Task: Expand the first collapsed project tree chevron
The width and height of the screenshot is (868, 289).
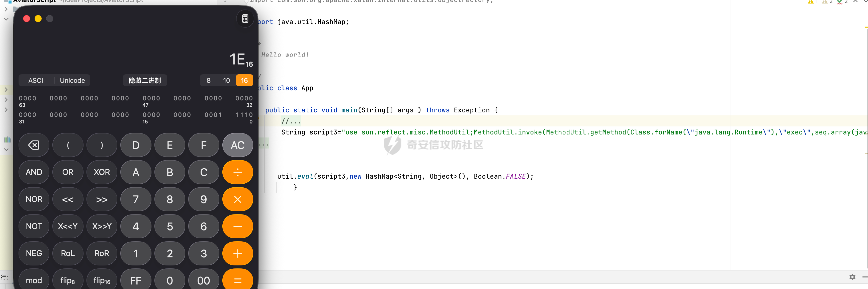Action: [x=6, y=10]
